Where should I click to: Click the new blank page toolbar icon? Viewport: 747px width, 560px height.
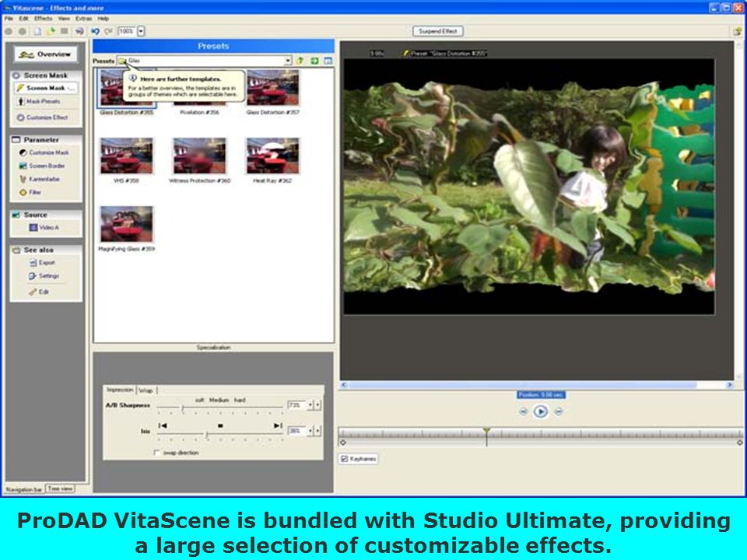click(37, 31)
